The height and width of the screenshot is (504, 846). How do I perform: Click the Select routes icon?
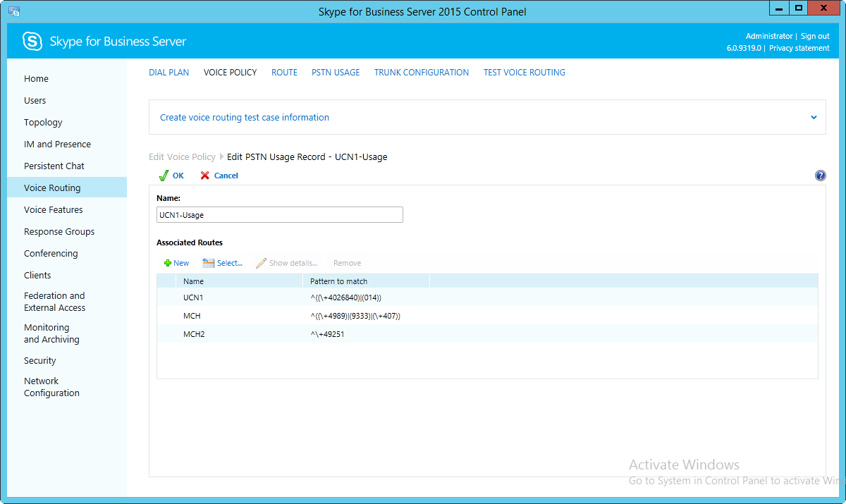point(208,263)
